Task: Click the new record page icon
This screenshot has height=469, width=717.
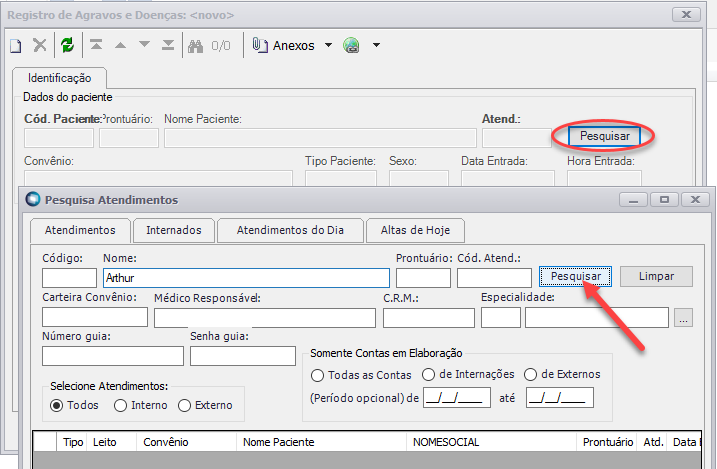Action: tap(16, 45)
